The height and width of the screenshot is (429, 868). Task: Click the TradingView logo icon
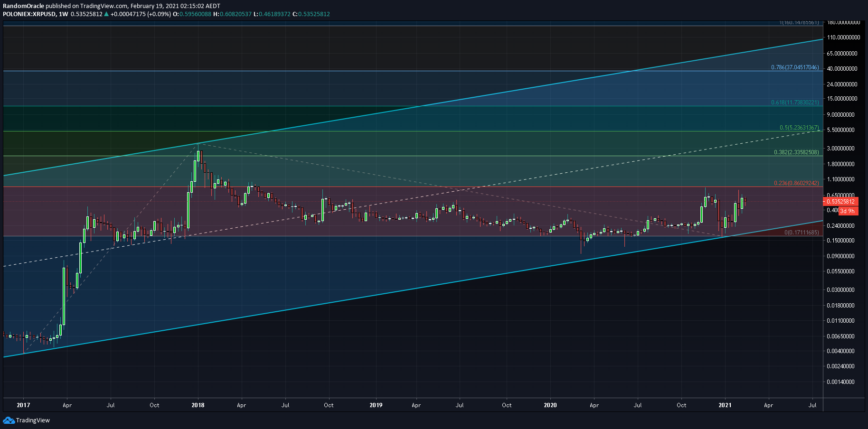9,420
